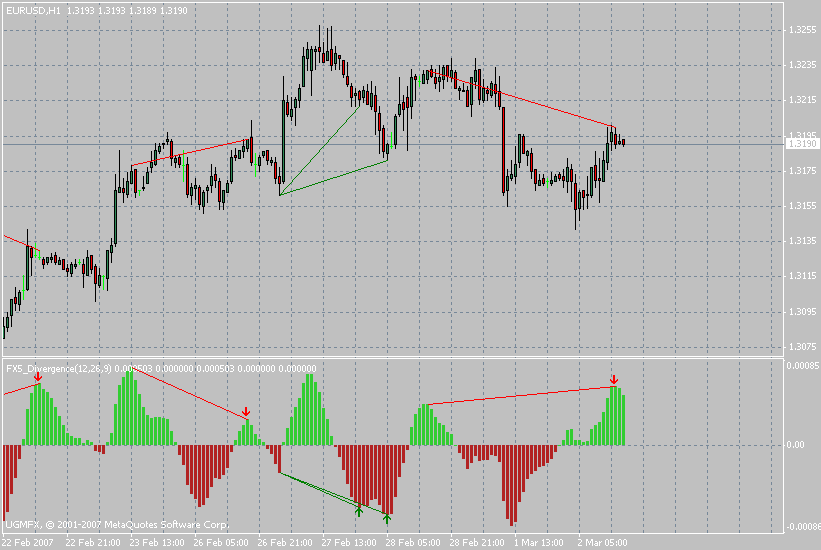Viewport: 821px width, 550px height.
Task: Click the MetaQuotes Software Corp. copyright text
Action: coord(116,525)
